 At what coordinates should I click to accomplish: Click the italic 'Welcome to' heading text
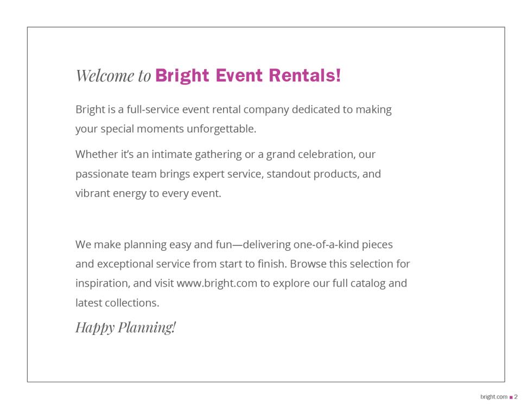coord(113,75)
